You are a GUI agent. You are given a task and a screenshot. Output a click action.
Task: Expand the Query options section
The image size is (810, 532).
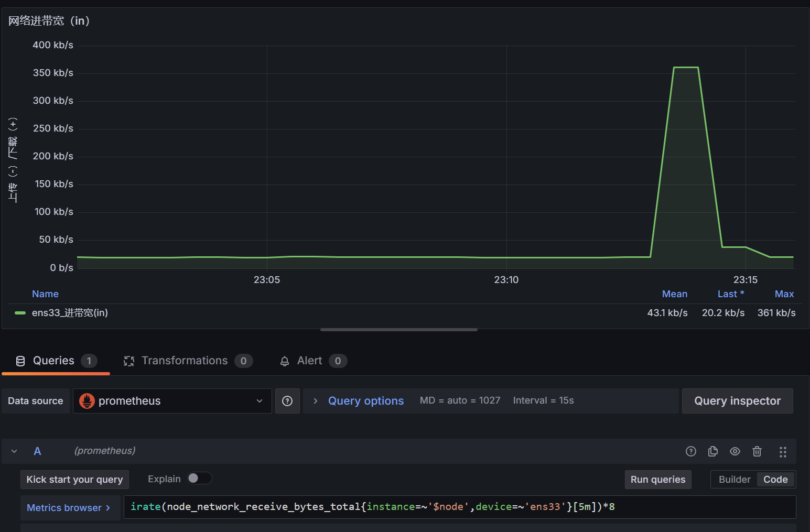366,401
